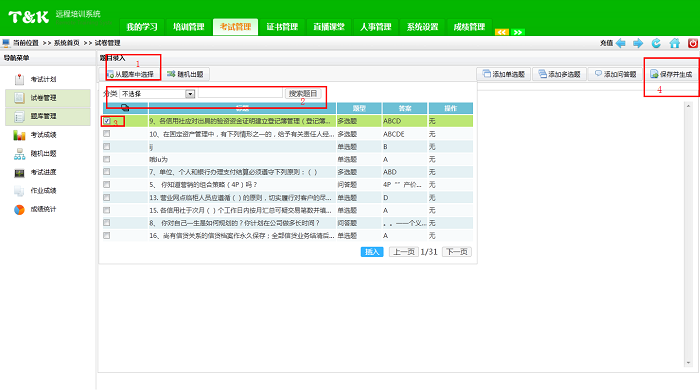Screen dimensions: 700x391
Task: Check the checkbox for question 15
Action: [107, 210]
